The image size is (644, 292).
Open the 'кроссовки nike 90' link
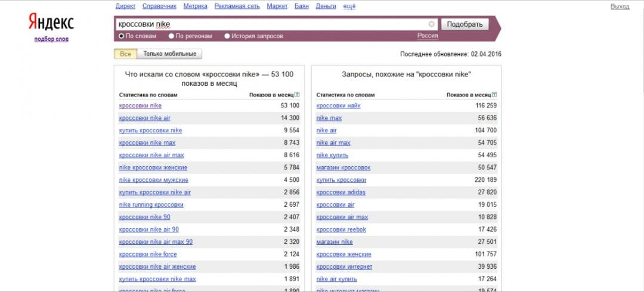coord(144,218)
